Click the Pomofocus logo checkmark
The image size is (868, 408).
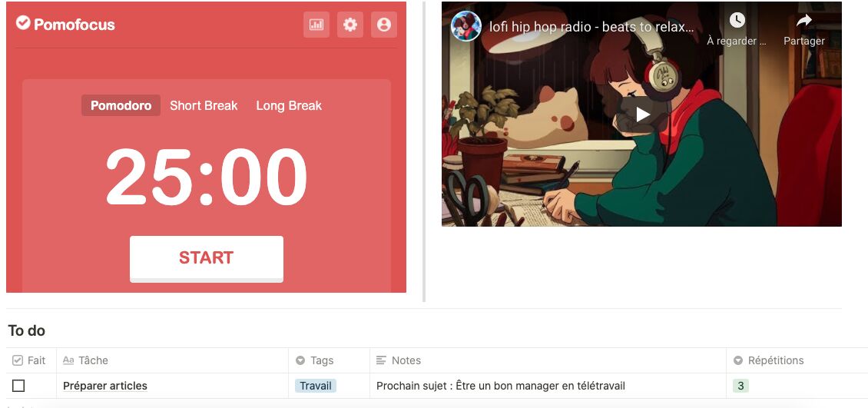[23, 23]
